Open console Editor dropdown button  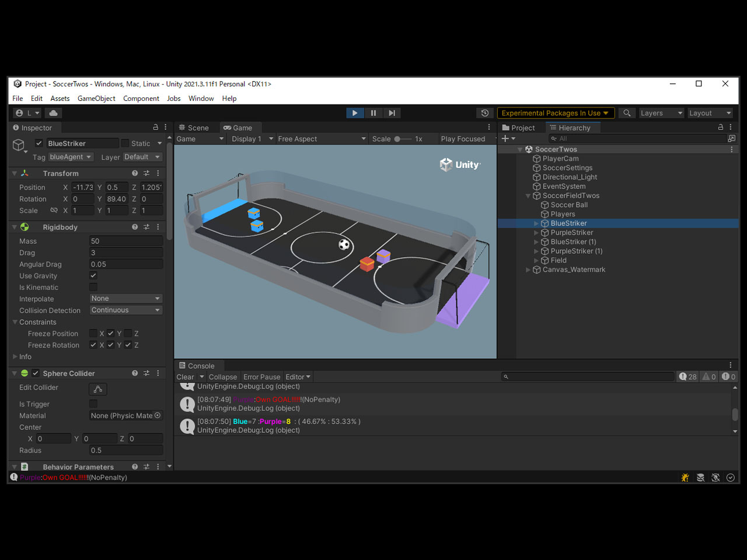point(298,377)
